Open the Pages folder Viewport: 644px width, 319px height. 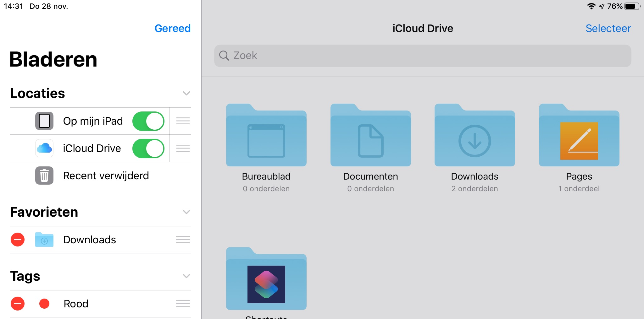tap(579, 136)
